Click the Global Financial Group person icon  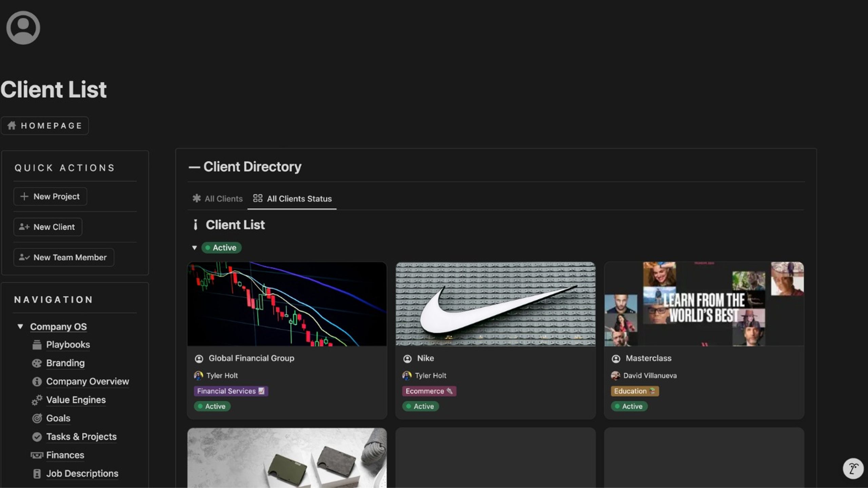(x=199, y=359)
